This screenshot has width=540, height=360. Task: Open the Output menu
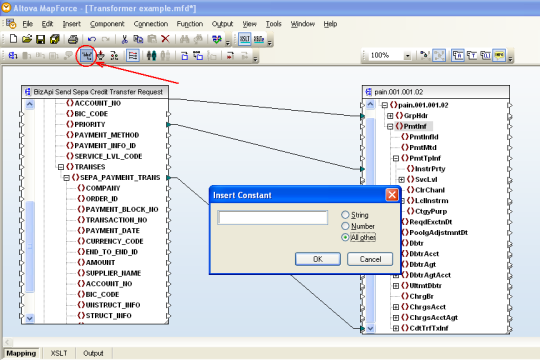222,24
